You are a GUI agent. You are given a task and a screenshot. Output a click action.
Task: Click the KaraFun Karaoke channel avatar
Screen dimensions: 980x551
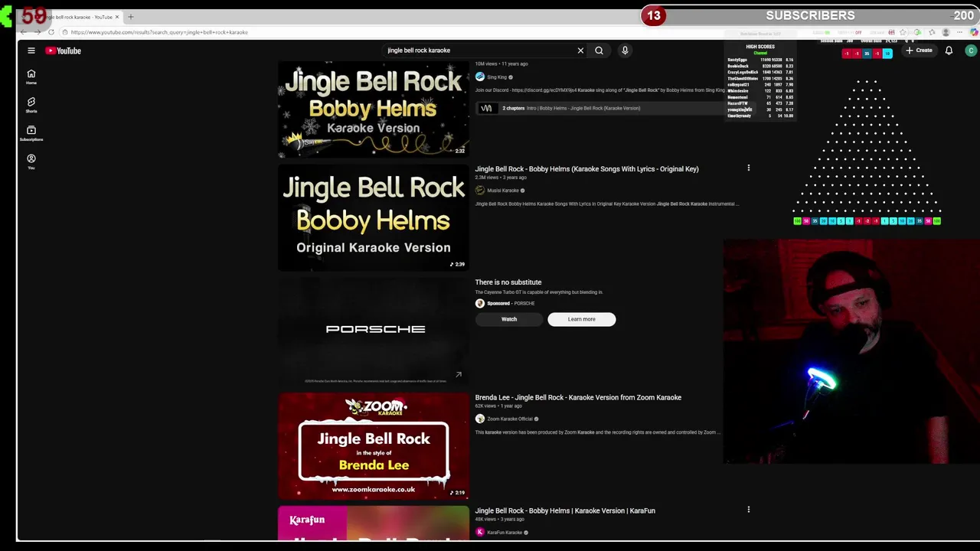tap(480, 532)
